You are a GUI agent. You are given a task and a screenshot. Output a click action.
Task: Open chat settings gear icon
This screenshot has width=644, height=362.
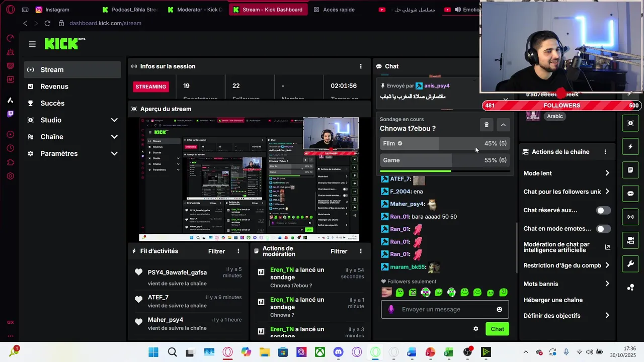[x=476, y=329]
